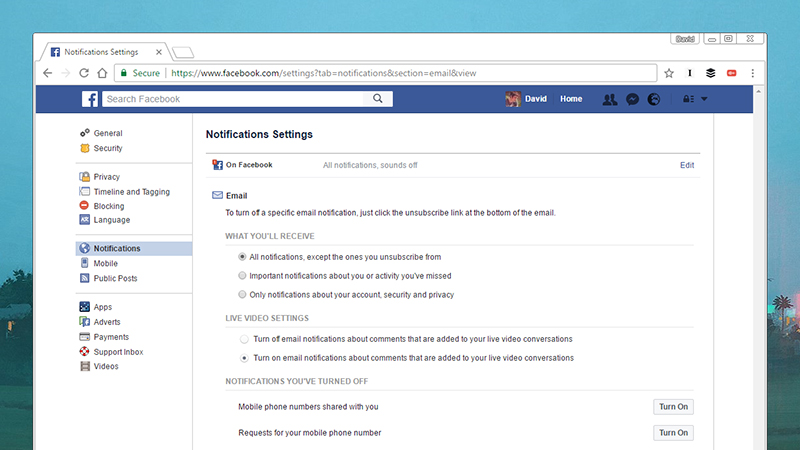Select All notifications radio option
This screenshot has width=800, height=450.
coord(242,257)
